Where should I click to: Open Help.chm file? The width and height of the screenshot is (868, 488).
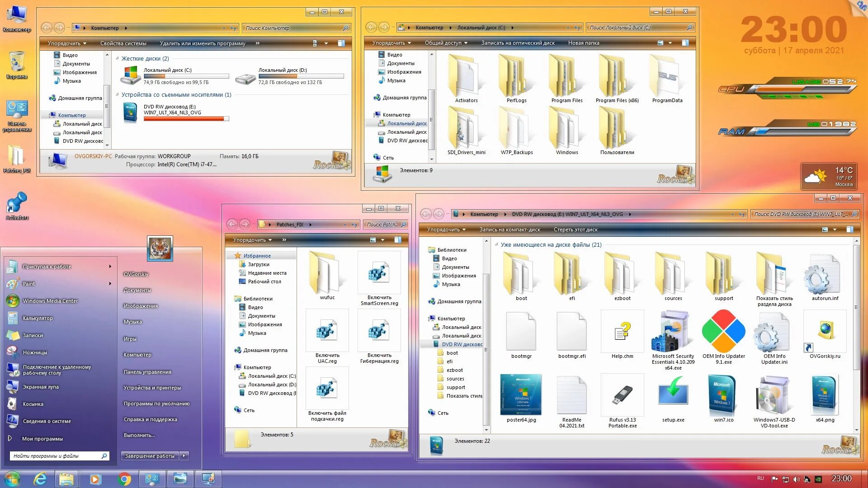tap(622, 332)
